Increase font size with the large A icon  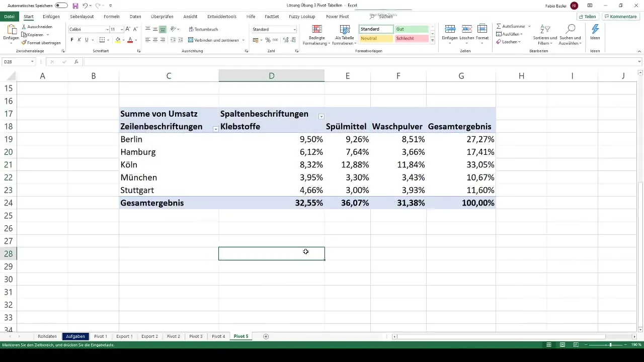(x=128, y=30)
